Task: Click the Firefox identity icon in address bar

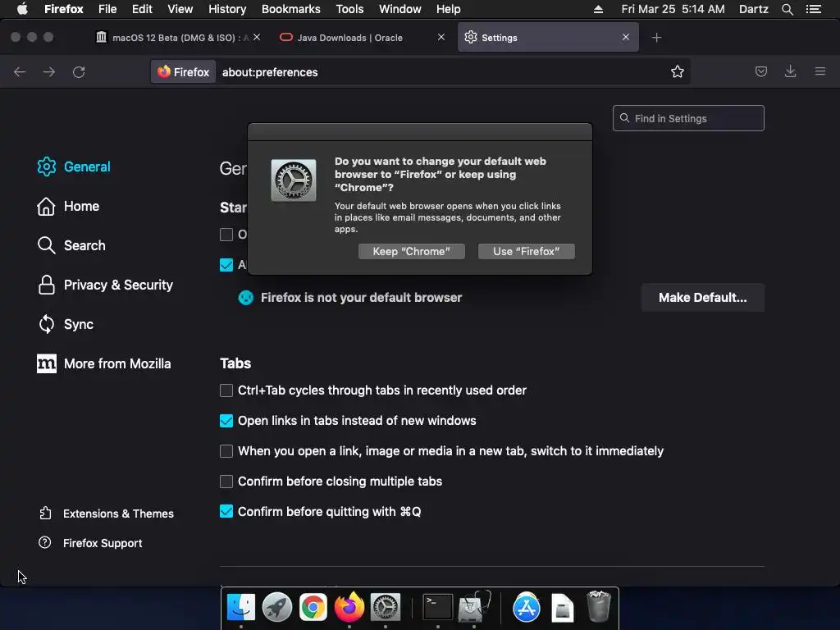Action: pyautogui.click(x=183, y=72)
